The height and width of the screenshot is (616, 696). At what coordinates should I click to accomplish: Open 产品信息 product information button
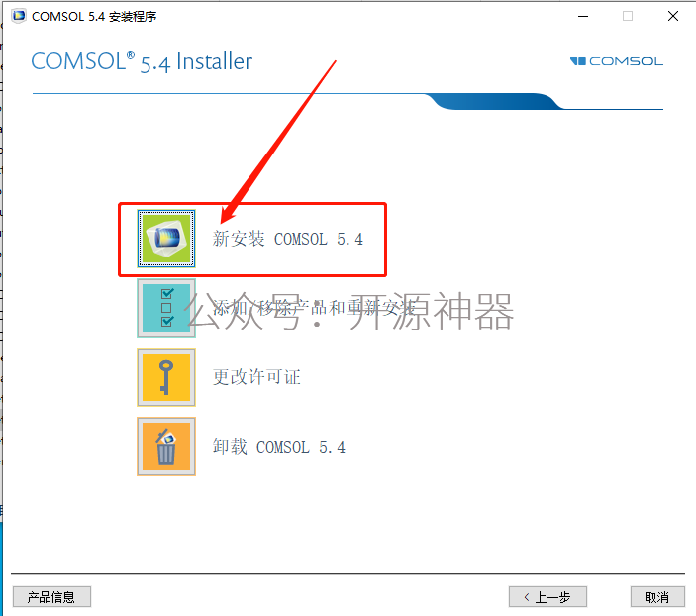(x=51, y=596)
